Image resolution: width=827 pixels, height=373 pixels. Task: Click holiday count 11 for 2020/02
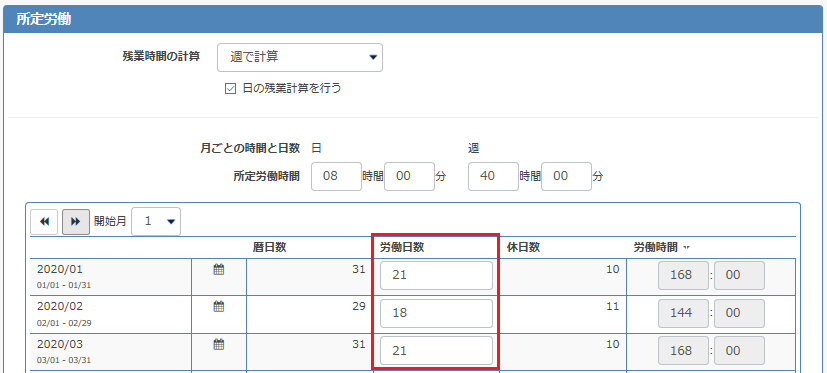tap(613, 307)
